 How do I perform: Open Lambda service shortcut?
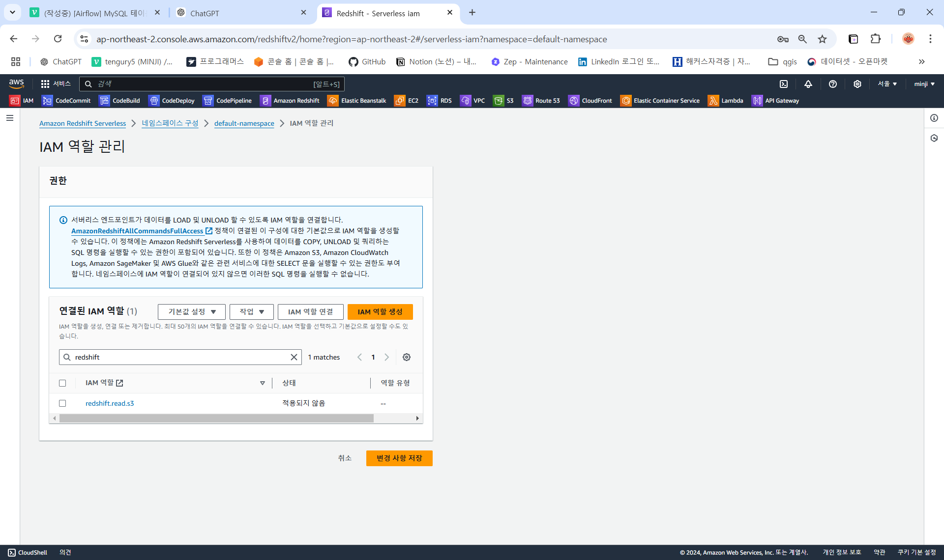point(726,101)
